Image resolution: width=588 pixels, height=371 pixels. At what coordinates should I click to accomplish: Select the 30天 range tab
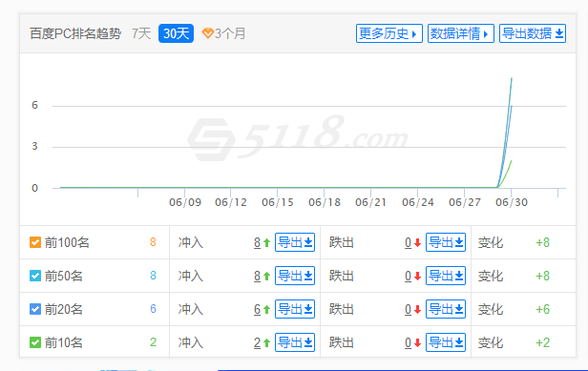[x=176, y=33]
